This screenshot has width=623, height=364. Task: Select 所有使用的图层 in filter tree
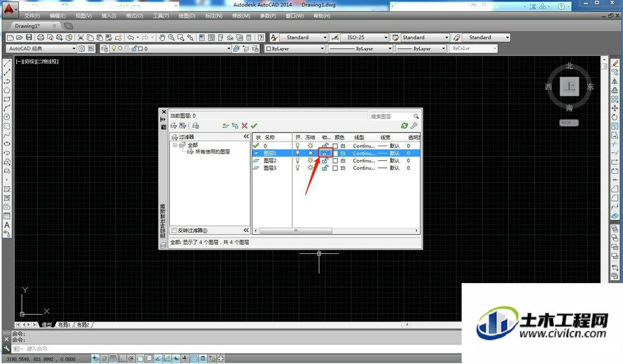pyautogui.click(x=212, y=152)
